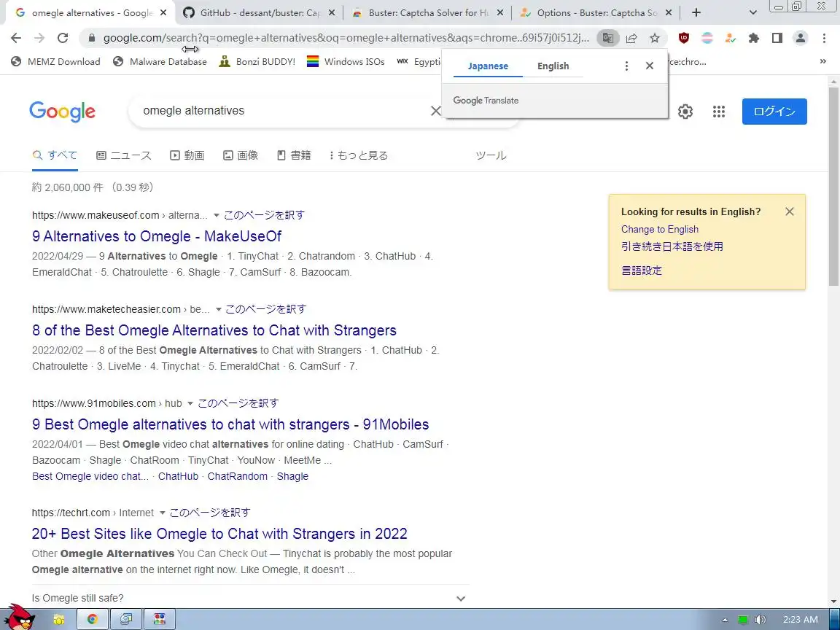Toggle the Chrome side panel icon
This screenshot has height=630, width=840.
(777, 37)
